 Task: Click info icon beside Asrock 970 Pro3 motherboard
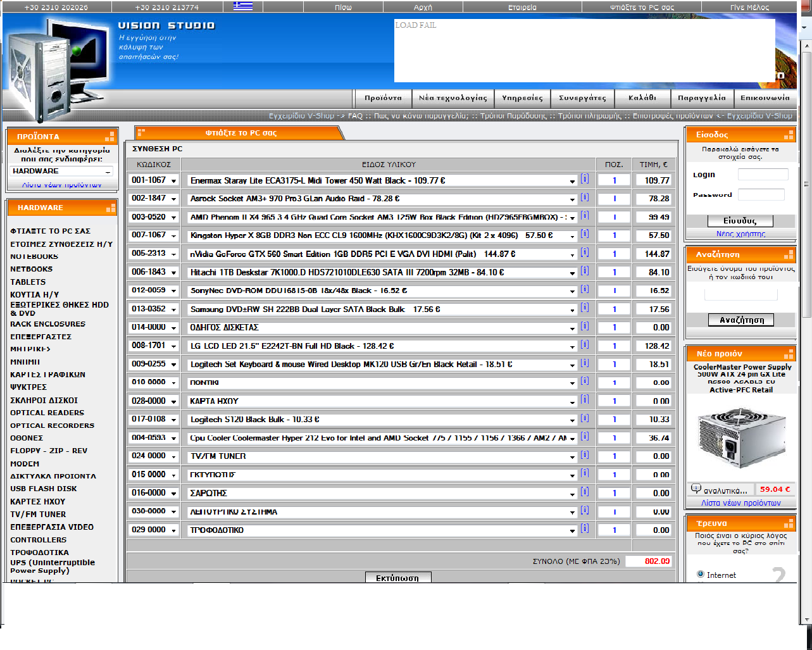click(x=585, y=197)
